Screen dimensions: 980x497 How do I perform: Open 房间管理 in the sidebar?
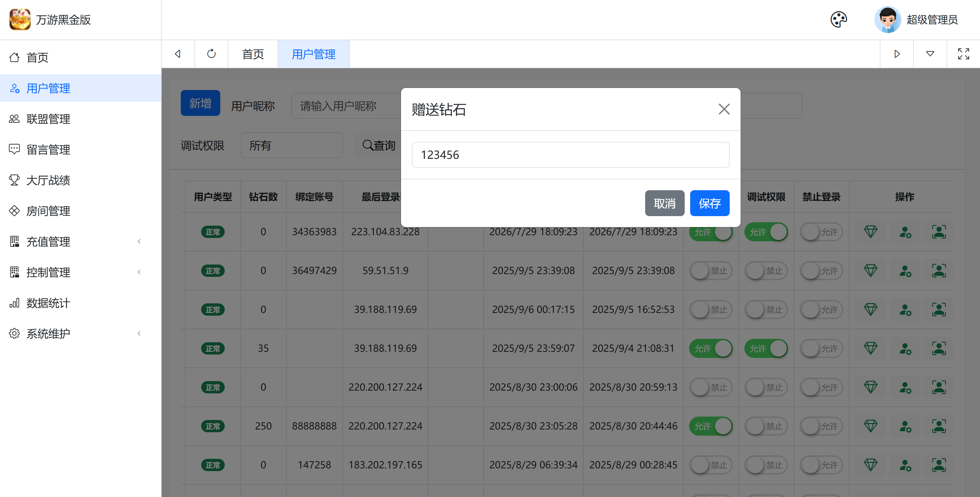pyautogui.click(x=80, y=211)
